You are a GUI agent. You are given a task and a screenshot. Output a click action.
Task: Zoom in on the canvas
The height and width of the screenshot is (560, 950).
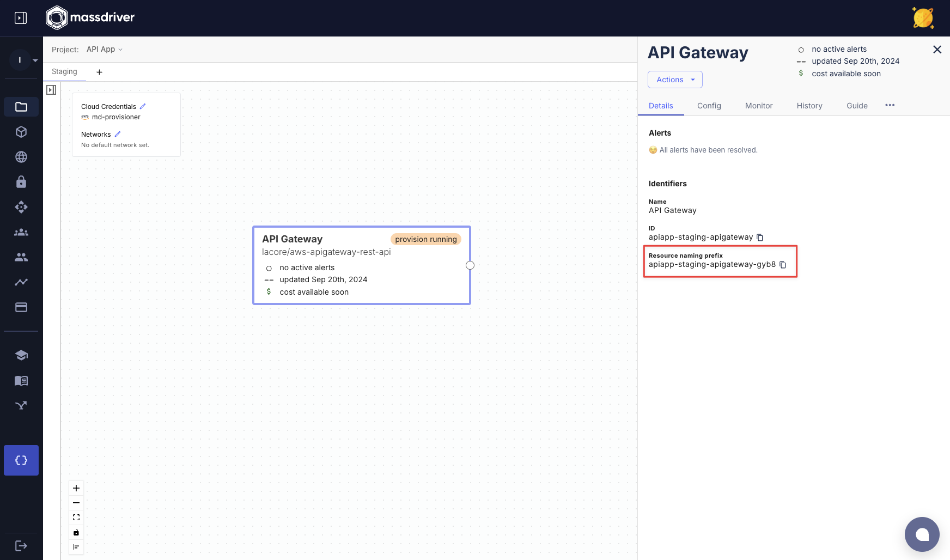click(x=76, y=488)
